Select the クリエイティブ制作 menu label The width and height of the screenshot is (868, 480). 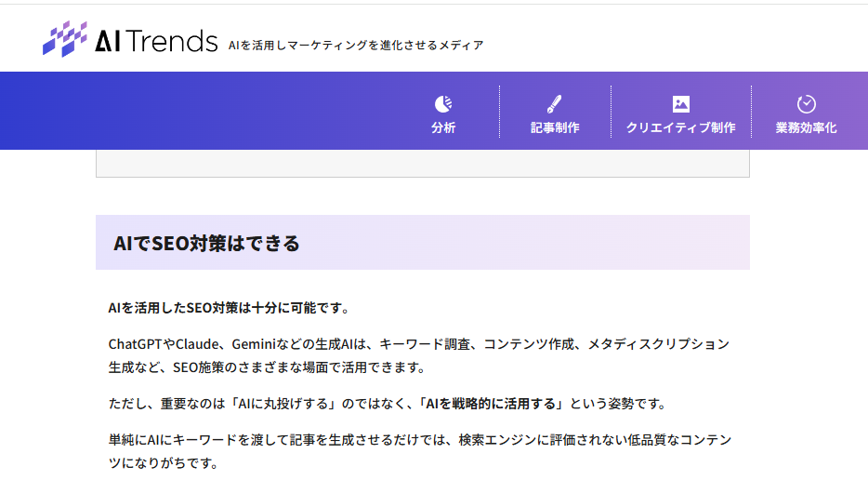click(x=681, y=128)
